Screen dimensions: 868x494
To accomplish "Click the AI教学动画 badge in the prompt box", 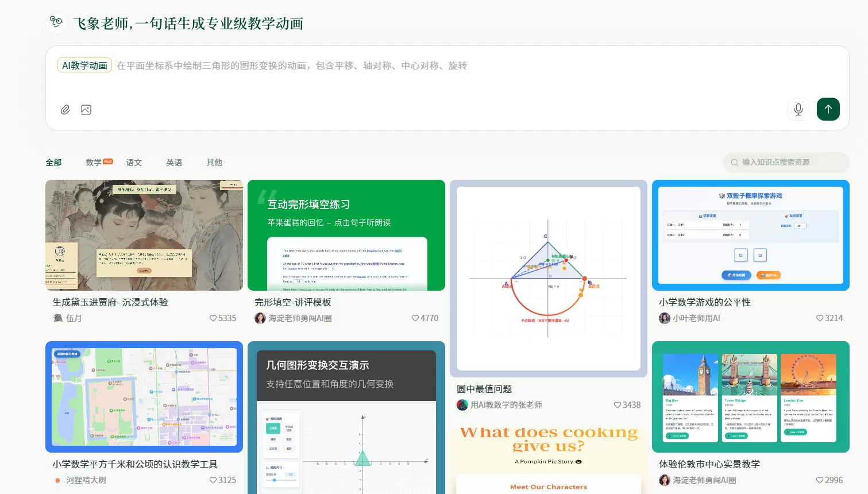I will tap(84, 65).
